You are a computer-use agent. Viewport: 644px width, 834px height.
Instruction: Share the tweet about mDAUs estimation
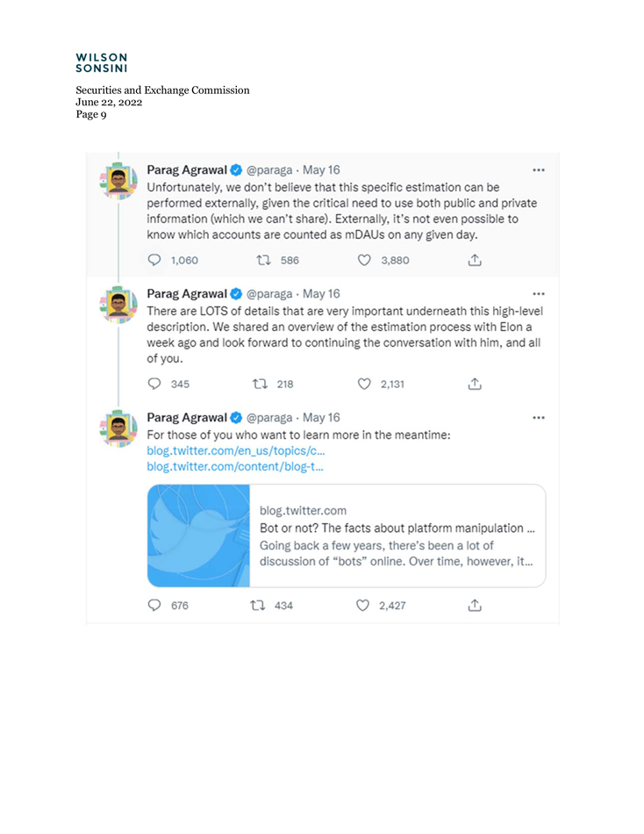tap(475, 260)
